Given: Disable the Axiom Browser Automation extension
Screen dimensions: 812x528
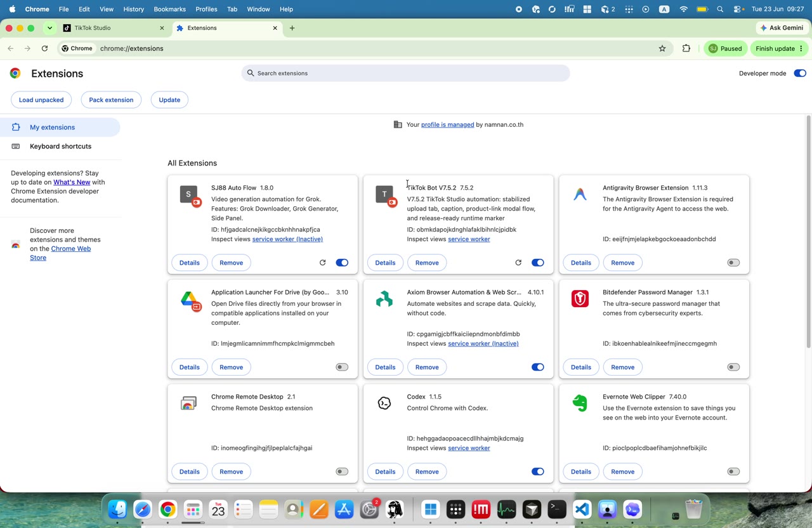Looking at the screenshot, I should pos(538,367).
